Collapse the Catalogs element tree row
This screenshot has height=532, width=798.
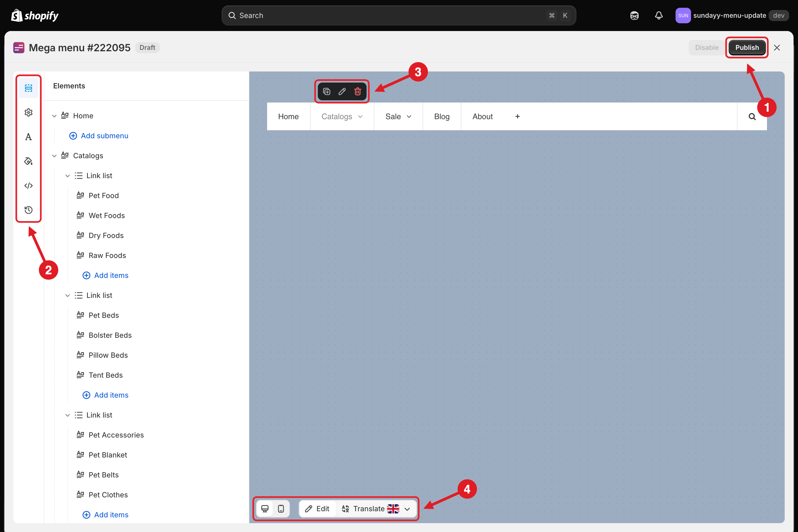(x=54, y=156)
